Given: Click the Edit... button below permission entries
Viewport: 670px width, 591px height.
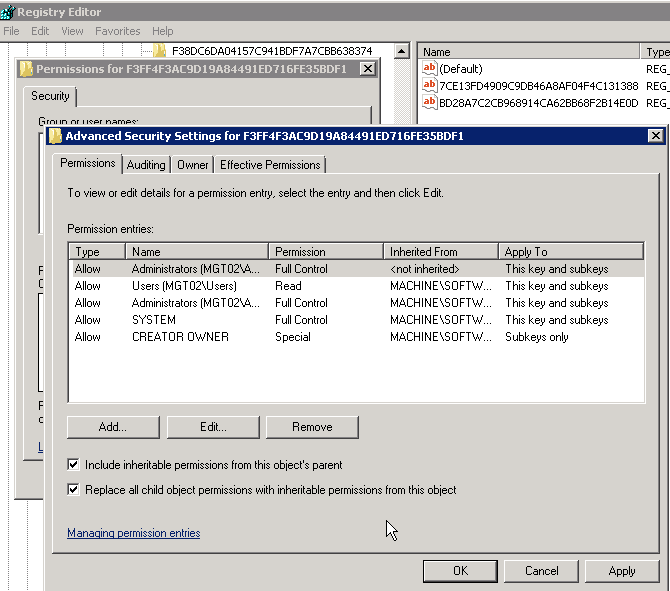Looking at the screenshot, I should 213,427.
